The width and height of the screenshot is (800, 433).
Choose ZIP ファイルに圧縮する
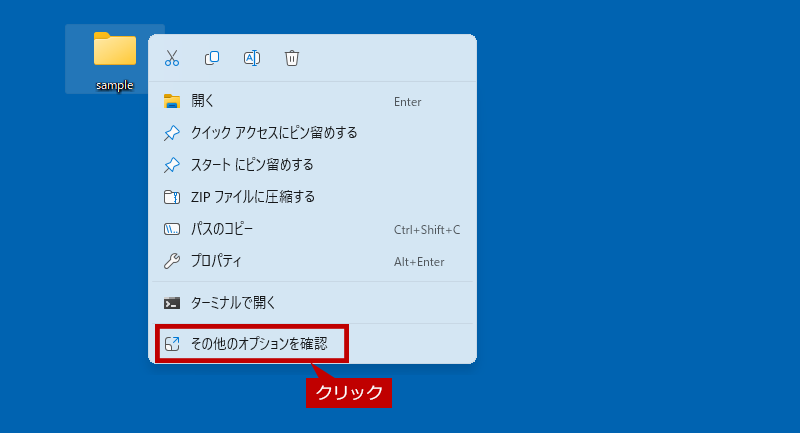[312, 197]
